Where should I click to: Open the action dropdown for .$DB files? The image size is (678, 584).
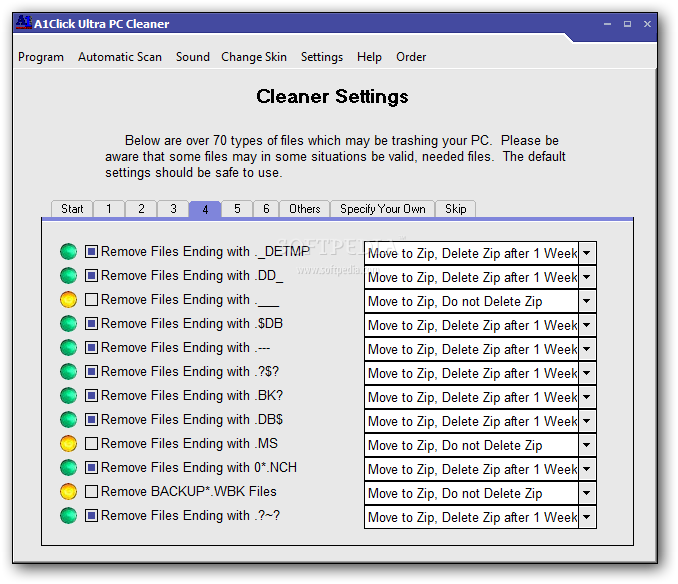point(587,325)
